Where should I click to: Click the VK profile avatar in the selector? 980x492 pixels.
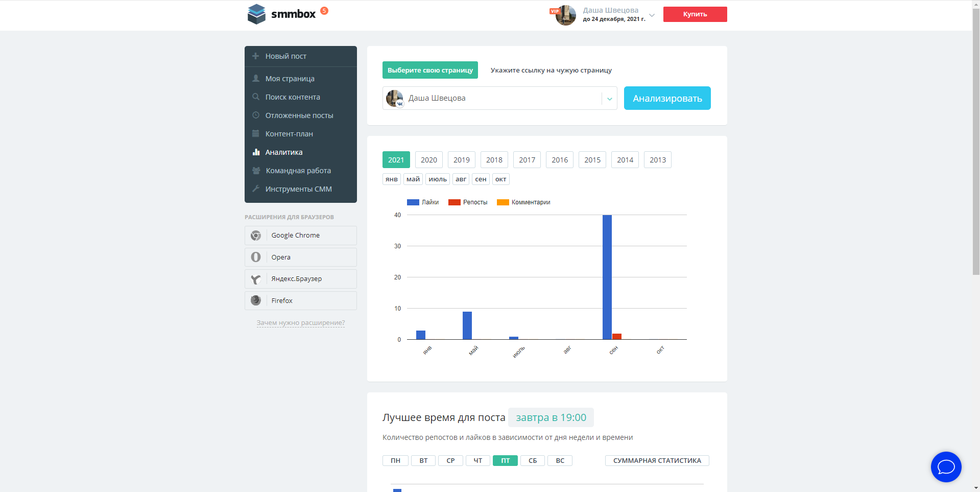[x=394, y=98]
